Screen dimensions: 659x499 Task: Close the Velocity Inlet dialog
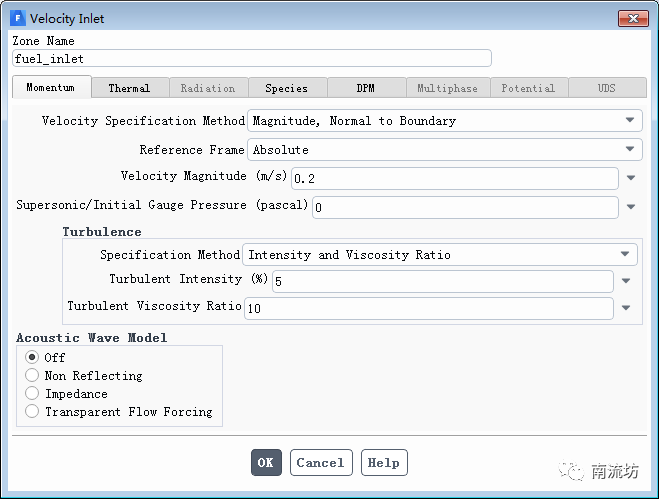click(632, 18)
